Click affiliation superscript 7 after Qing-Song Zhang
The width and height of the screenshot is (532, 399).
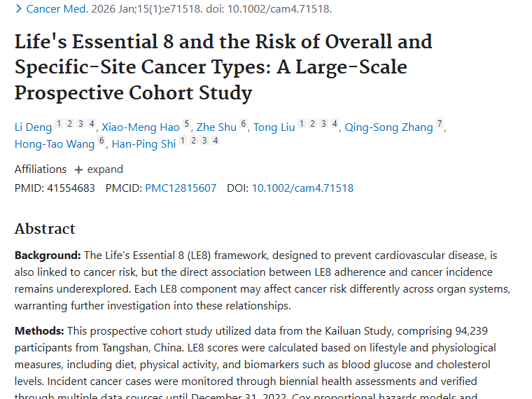[x=440, y=125]
